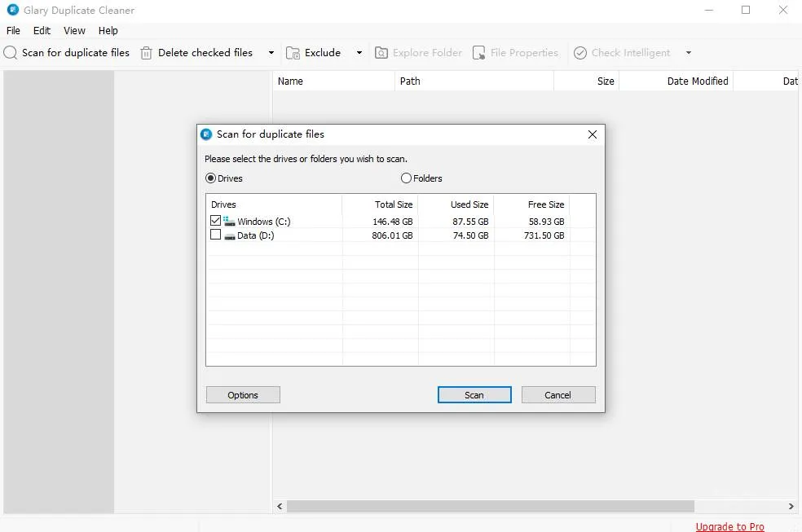Click the Free Size column header
802x532 pixels.
pos(531,204)
